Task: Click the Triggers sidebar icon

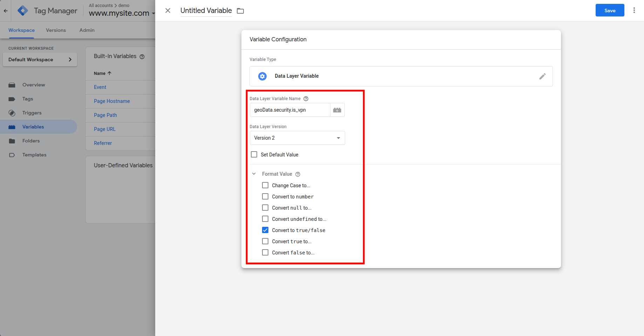Action: pos(12,113)
